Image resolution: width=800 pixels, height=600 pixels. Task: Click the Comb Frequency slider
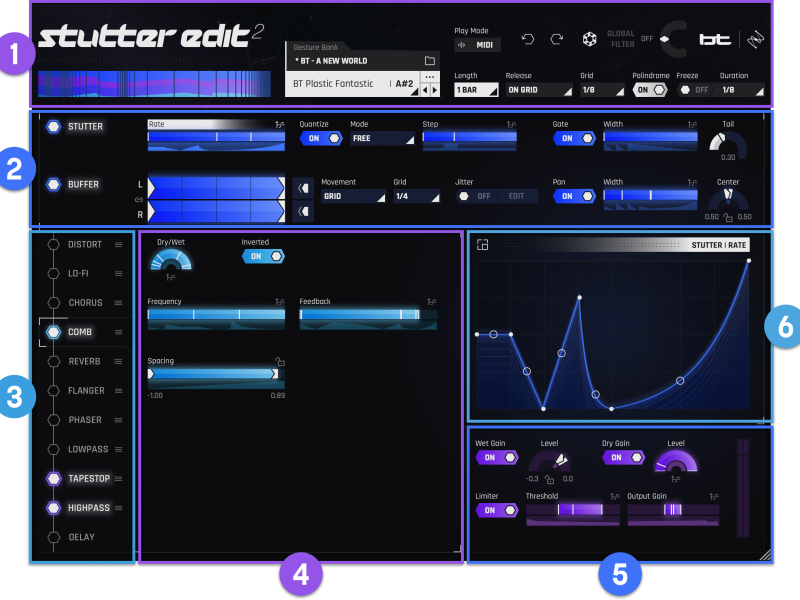coord(216,314)
